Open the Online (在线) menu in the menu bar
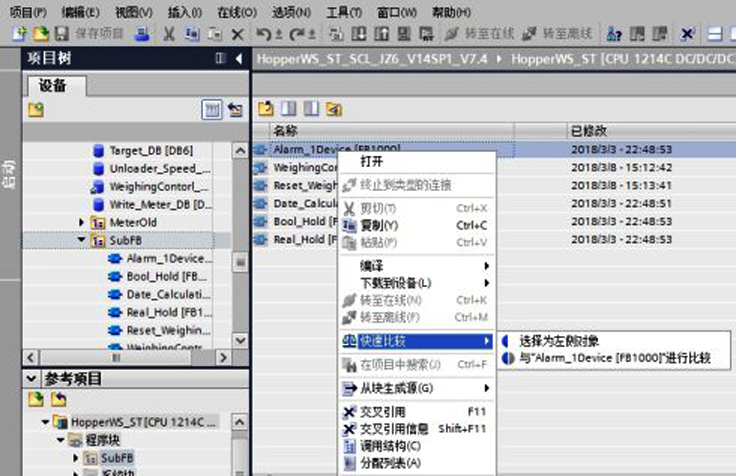This screenshot has width=736, height=476. (x=236, y=11)
